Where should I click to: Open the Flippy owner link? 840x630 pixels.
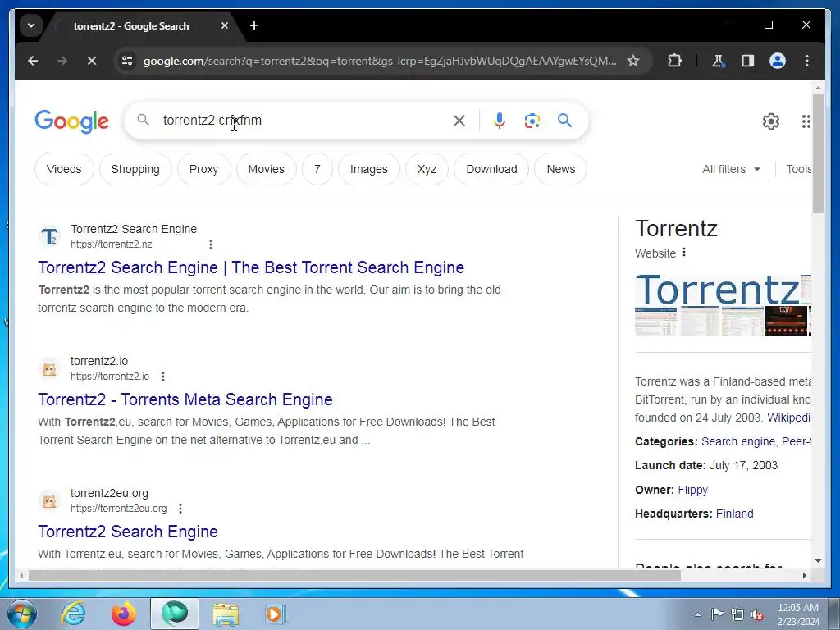tap(692, 490)
